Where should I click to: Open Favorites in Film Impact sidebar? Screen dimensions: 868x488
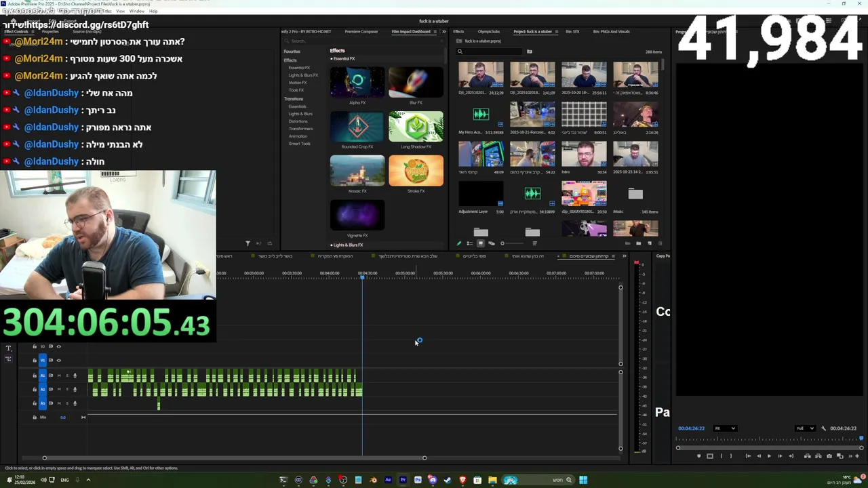point(292,52)
